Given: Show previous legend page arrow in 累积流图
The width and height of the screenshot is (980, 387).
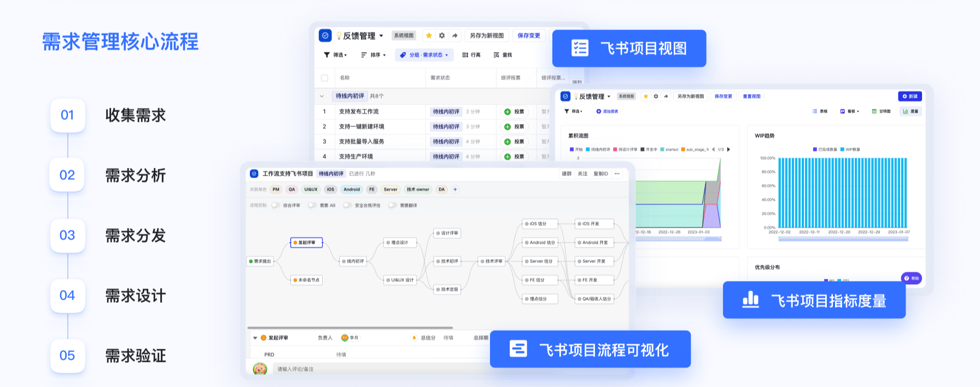Looking at the screenshot, I should coord(713,149).
